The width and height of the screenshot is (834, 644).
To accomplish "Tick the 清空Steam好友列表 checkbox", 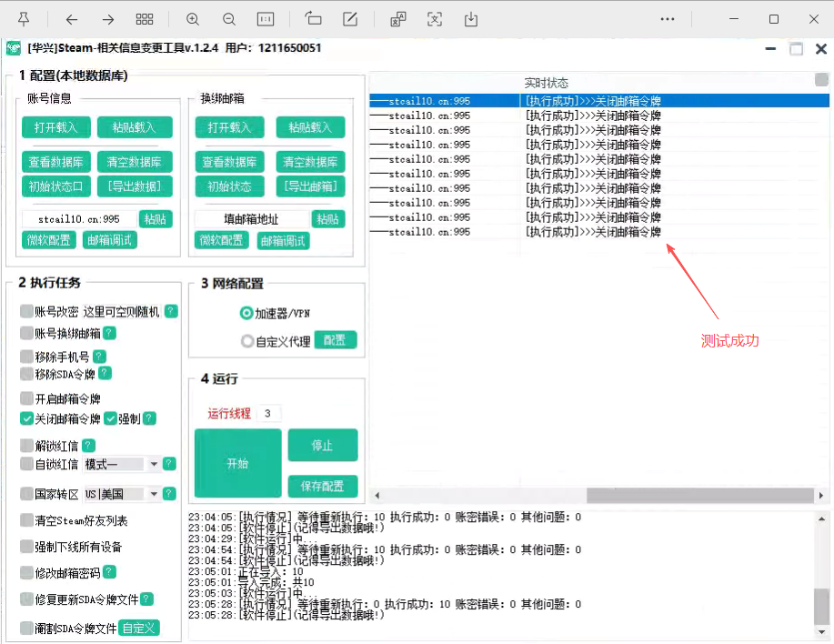I will [x=27, y=521].
